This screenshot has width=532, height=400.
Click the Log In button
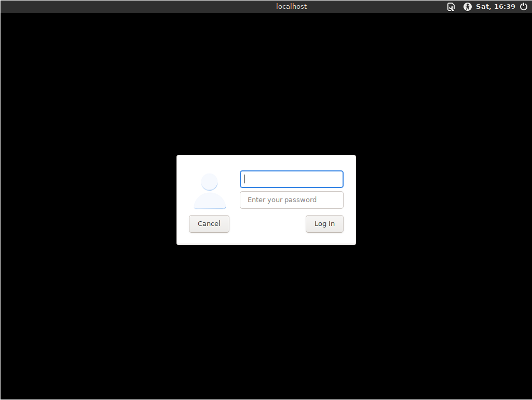pyautogui.click(x=324, y=224)
